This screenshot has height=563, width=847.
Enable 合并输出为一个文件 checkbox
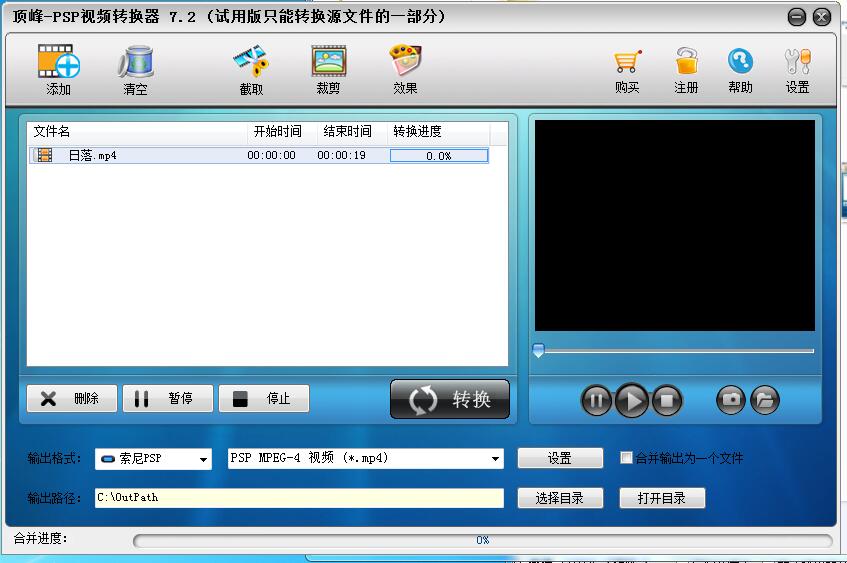pyautogui.click(x=627, y=458)
